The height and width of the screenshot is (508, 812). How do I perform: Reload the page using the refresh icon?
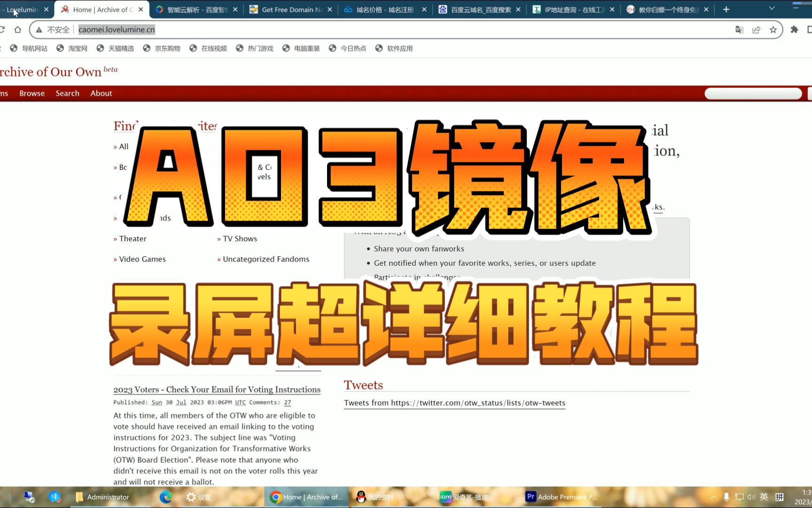[2, 29]
